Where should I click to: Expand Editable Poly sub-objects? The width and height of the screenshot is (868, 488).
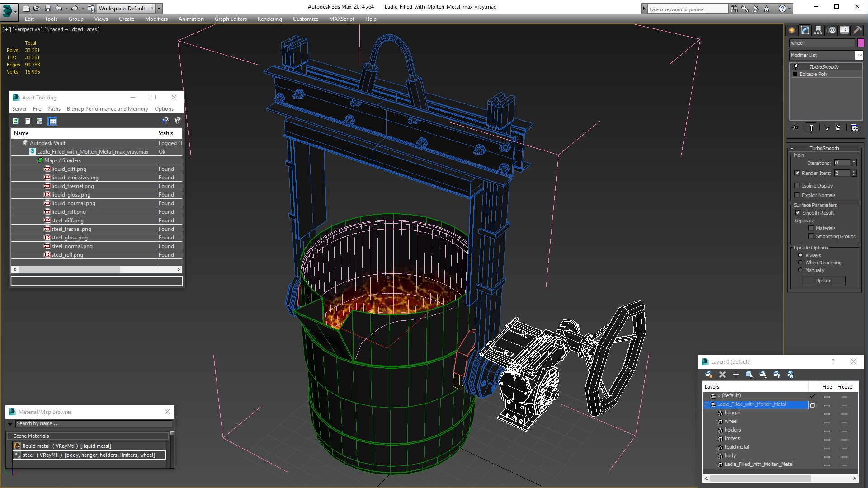[x=795, y=74]
